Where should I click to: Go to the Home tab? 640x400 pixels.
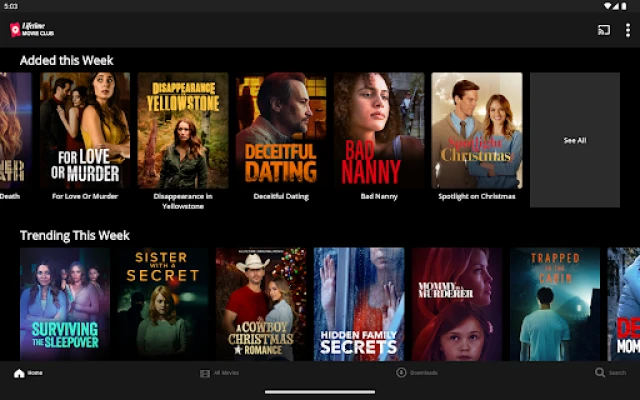[x=28, y=373]
